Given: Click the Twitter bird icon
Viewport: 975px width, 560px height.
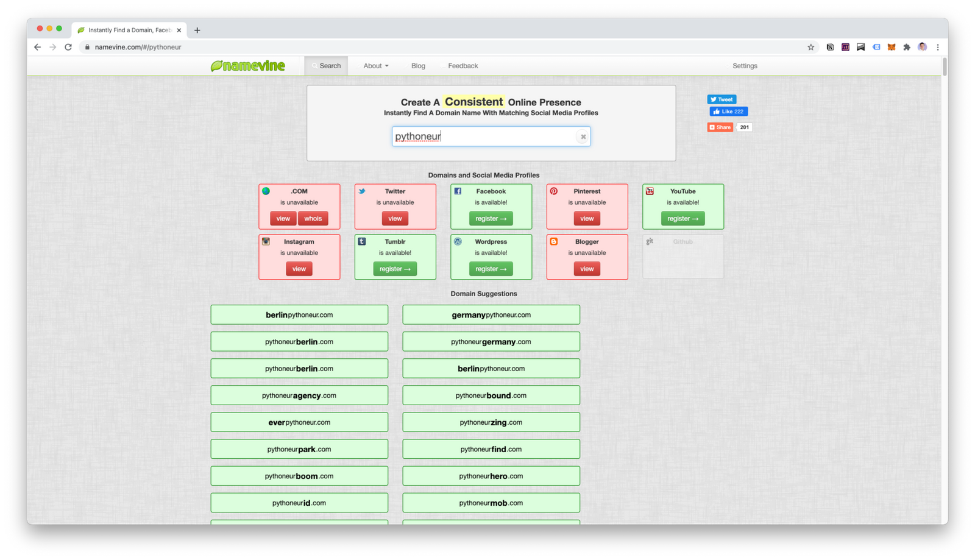Looking at the screenshot, I should point(362,191).
